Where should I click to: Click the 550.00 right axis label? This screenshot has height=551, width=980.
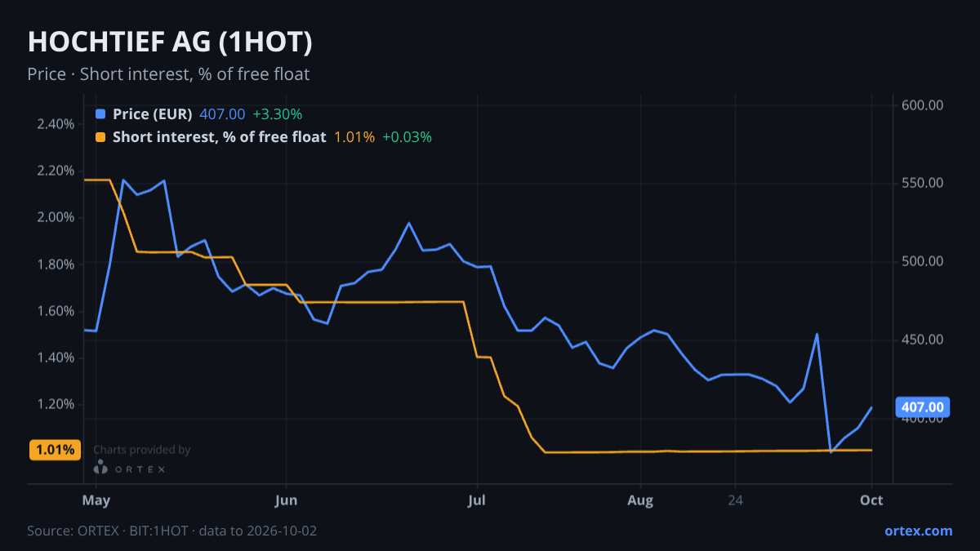pyautogui.click(x=923, y=183)
